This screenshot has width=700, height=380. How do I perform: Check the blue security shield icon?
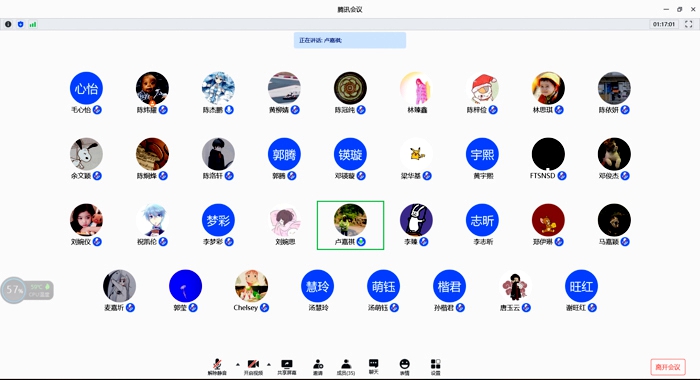(x=21, y=24)
